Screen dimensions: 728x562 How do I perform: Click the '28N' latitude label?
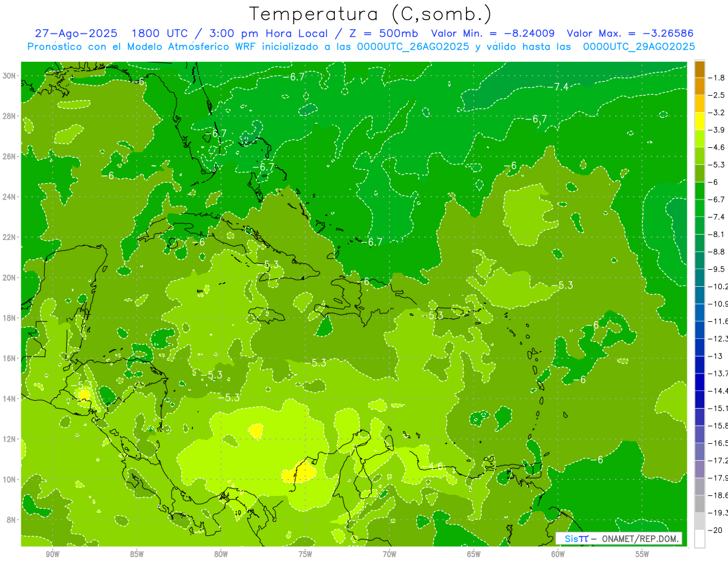(10, 116)
